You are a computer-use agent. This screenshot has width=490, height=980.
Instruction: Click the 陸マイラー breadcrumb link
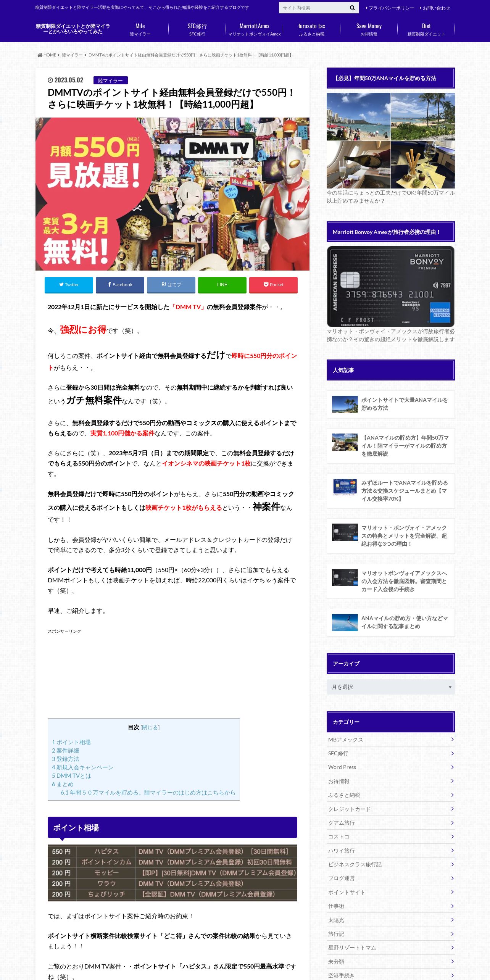(x=72, y=55)
